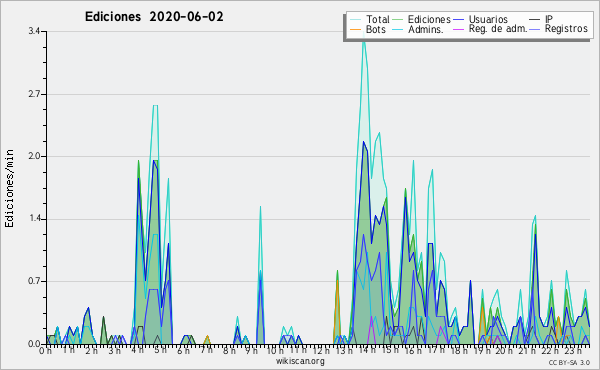Click the y-axis value 2.7
600x370 pixels.
(34, 94)
